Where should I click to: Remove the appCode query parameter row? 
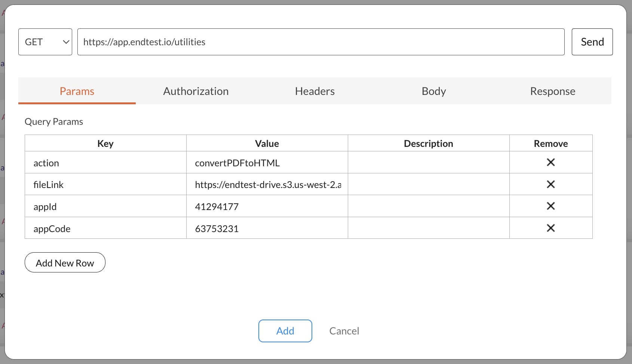coord(551,228)
